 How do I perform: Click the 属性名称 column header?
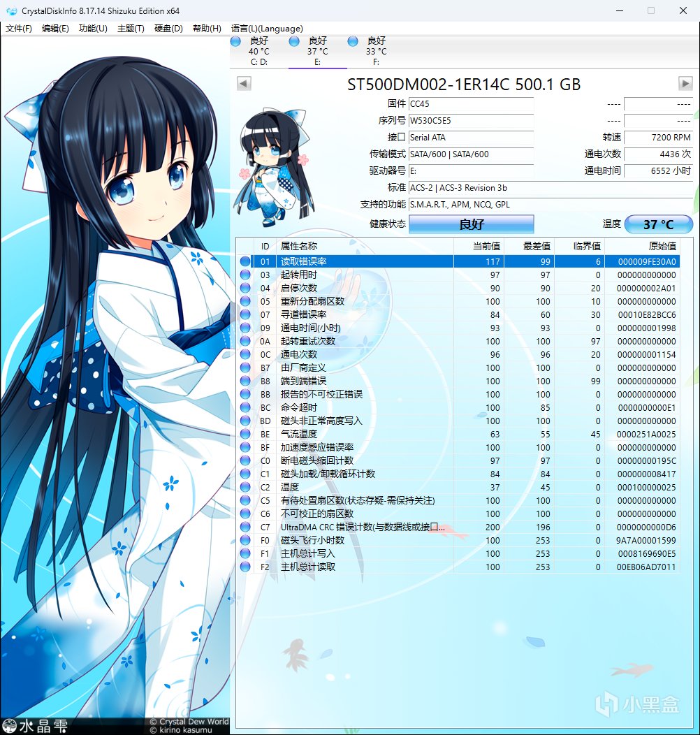tap(364, 246)
